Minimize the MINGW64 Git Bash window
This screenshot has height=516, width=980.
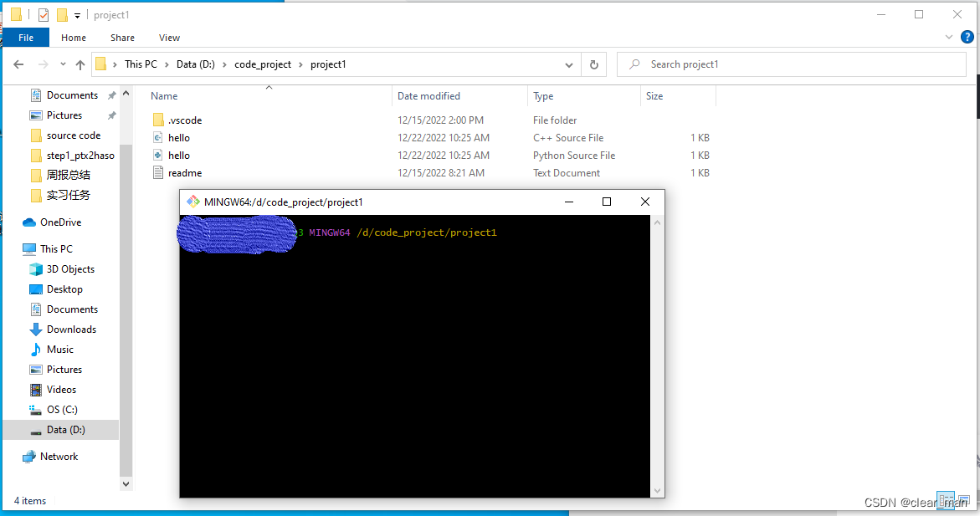[x=569, y=202]
